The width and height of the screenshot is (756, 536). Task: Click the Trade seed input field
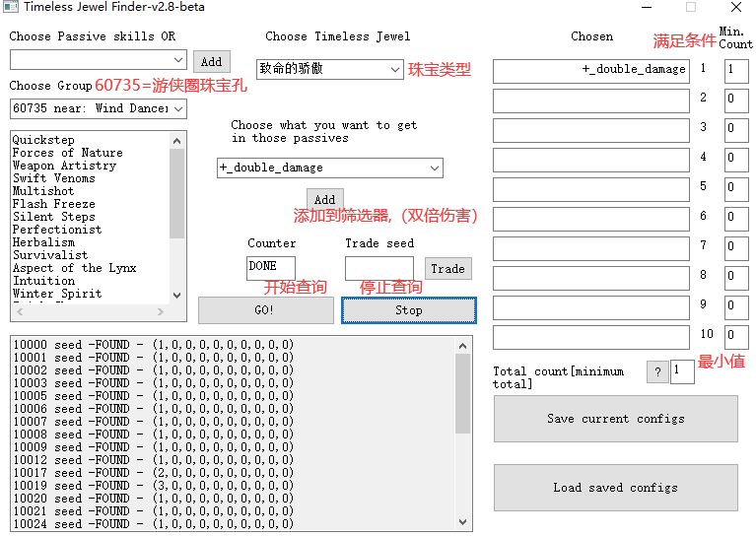[379, 268]
